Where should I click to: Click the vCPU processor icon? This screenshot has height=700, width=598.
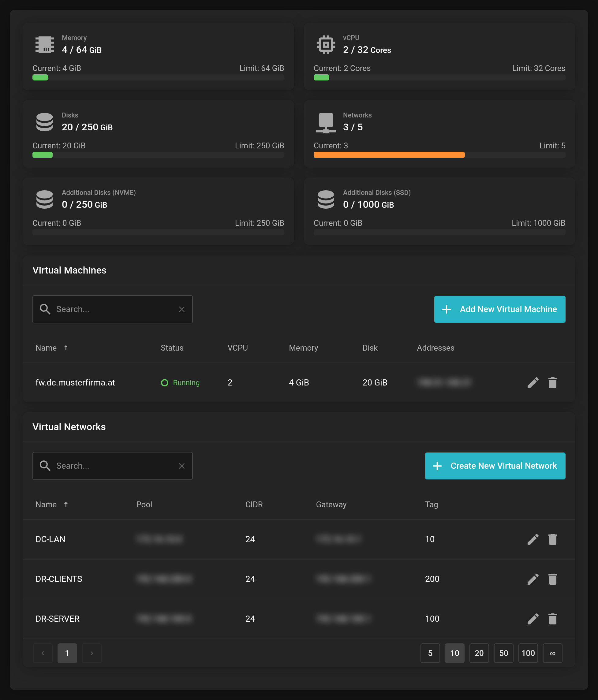[326, 45]
